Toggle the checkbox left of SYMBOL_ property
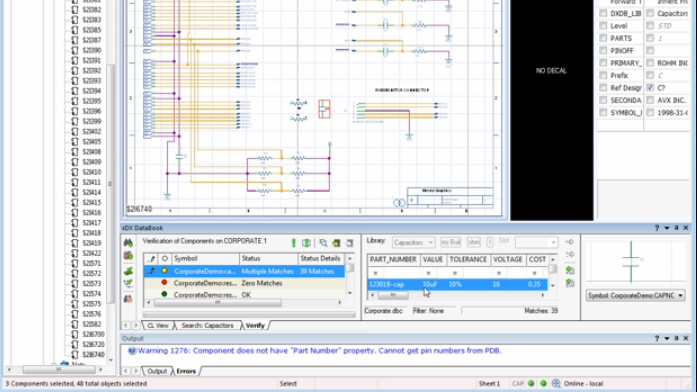The width and height of the screenshot is (697, 392). [603, 113]
